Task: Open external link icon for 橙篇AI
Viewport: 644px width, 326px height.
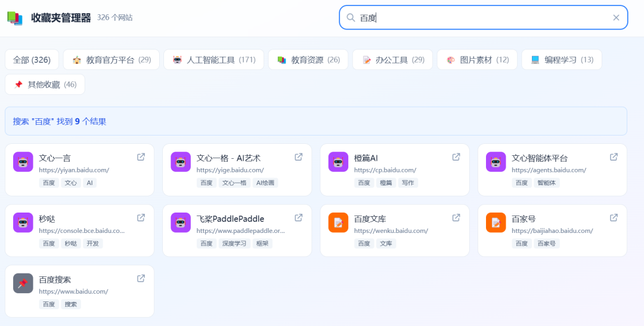Action: tap(456, 157)
